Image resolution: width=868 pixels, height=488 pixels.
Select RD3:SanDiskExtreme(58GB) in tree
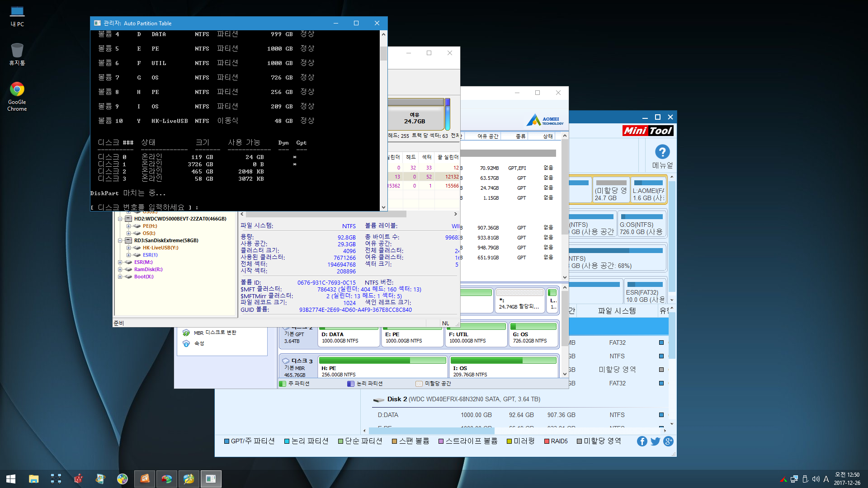pyautogui.click(x=166, y=240)
